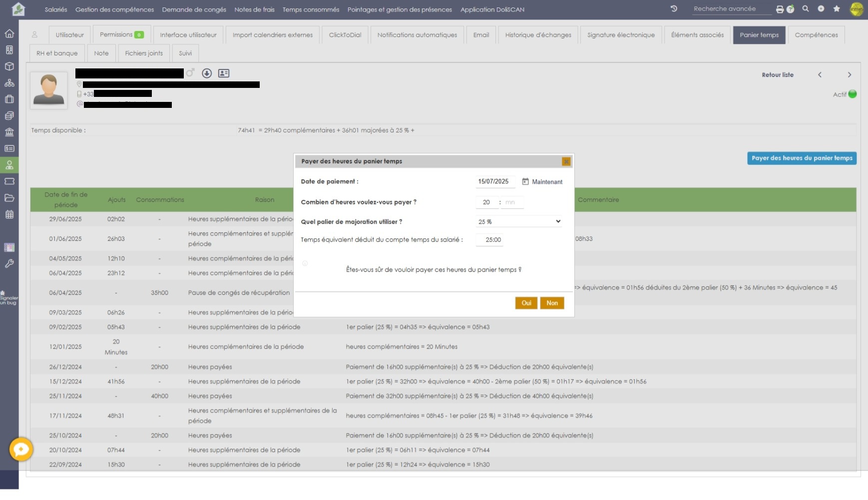Click the coins stack icon in sidebar

point(9,116)
